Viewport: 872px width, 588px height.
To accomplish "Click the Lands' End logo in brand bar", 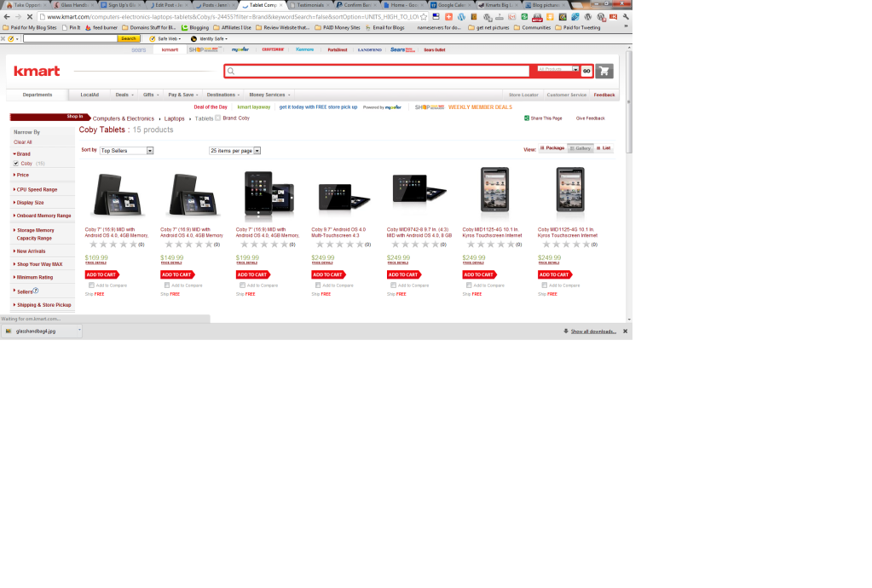I will 369,50.
